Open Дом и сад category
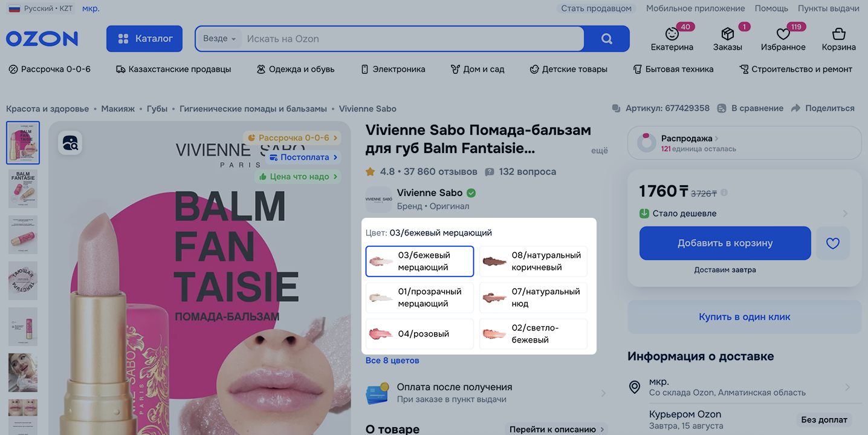The height and width of the screenshot is (435, 868). (x=478, y=69)
